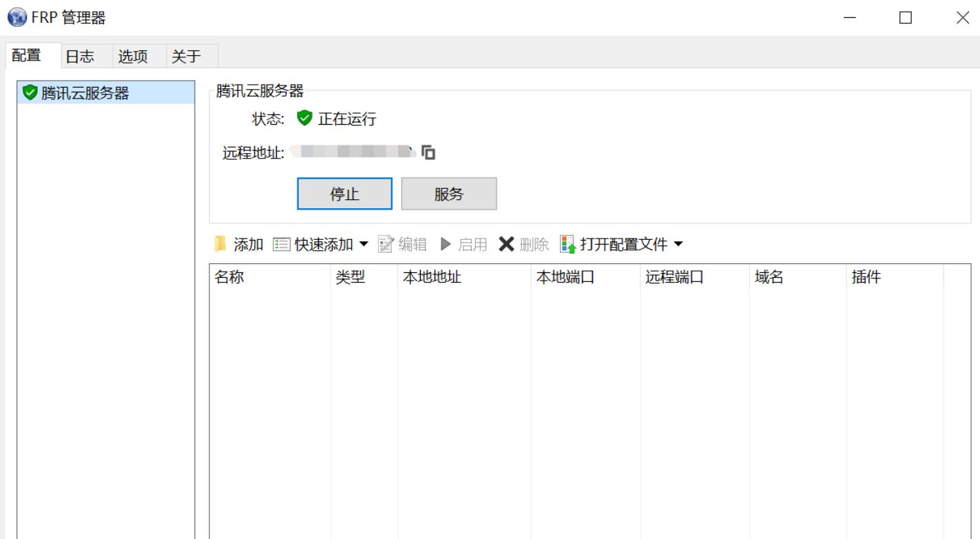Switch to the 日志 tab

click(x=79, y=57)
